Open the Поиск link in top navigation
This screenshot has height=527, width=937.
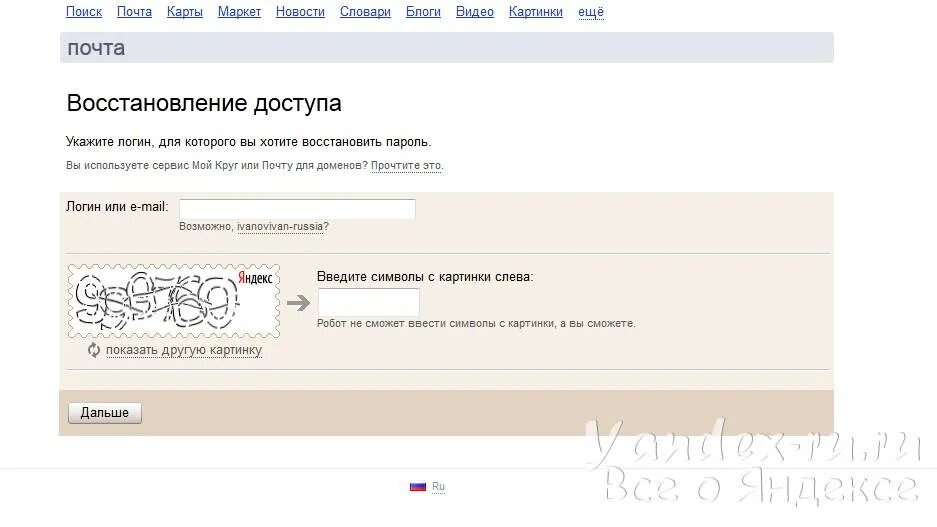tap(84, 12)
